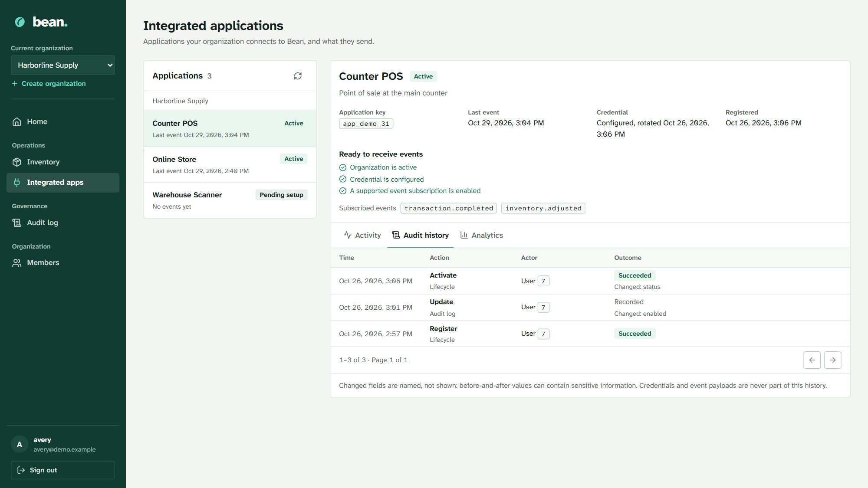Click the Activate audit row action
Image resolution: width=868 pixels, height=488 pixels.
[443, 275]
